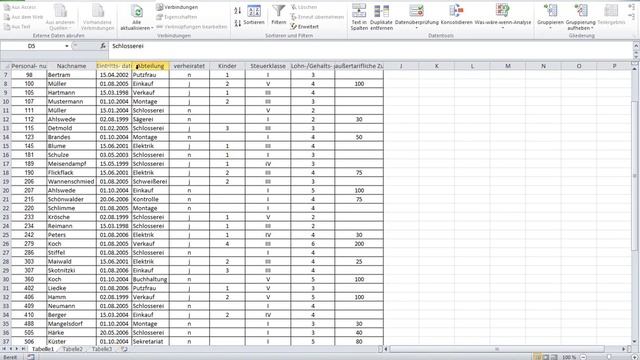Click the insert function fx button
This screenshot has height=360, width=640.
(x=103, y=46)
